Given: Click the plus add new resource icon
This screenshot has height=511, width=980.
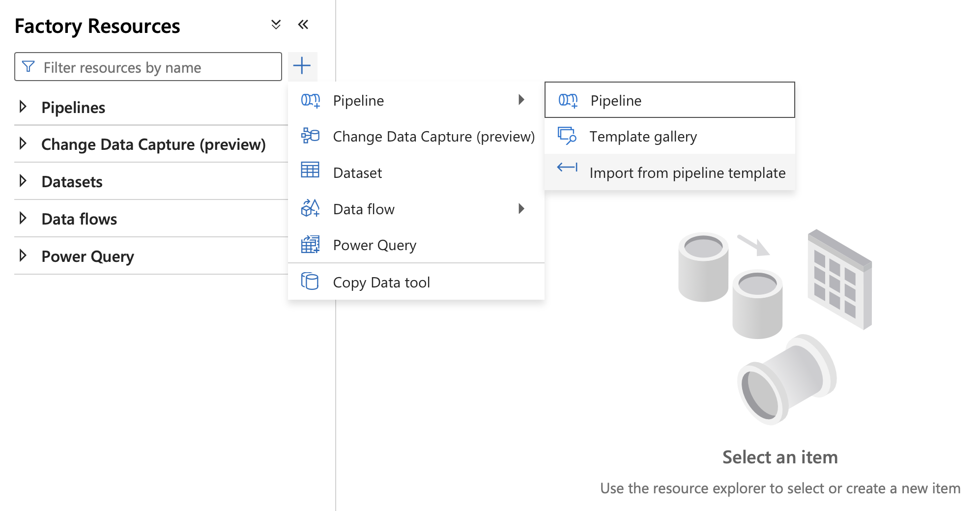Looking at the screenshot, I should click(x=302, y=66).
